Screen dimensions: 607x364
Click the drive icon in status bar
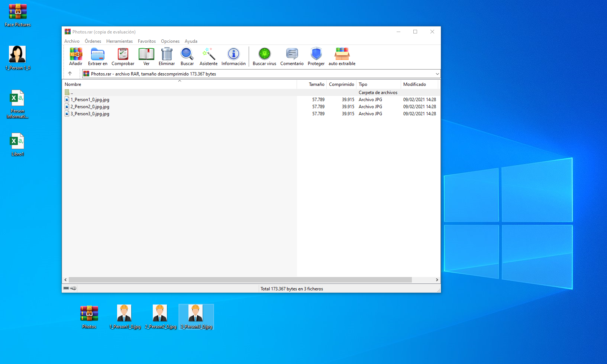tap(66, 288)
